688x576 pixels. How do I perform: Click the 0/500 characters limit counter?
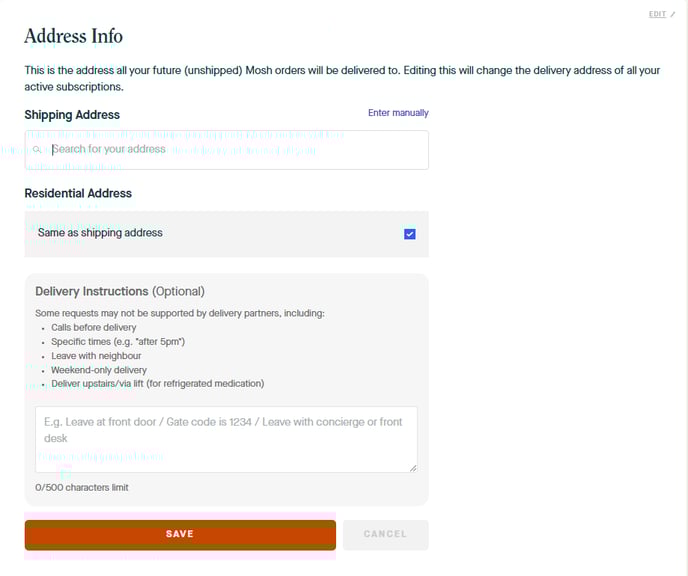pos(82,488)
